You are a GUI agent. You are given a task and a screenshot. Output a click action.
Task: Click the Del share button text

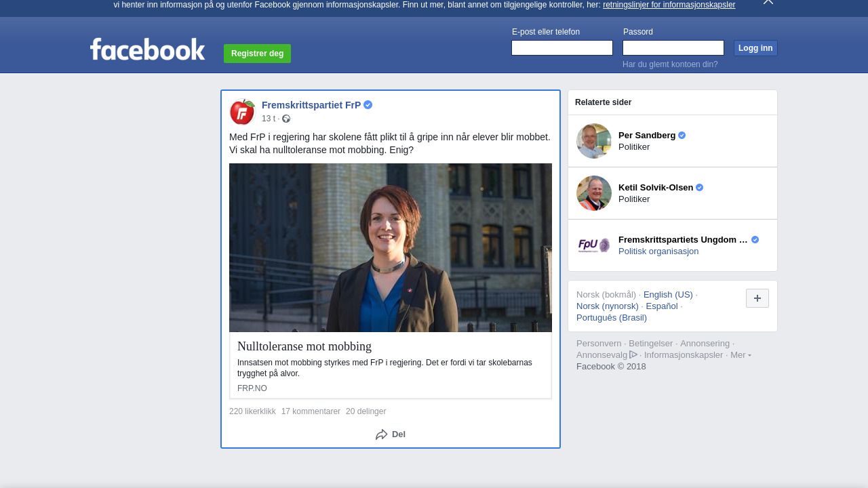(399, 434)
